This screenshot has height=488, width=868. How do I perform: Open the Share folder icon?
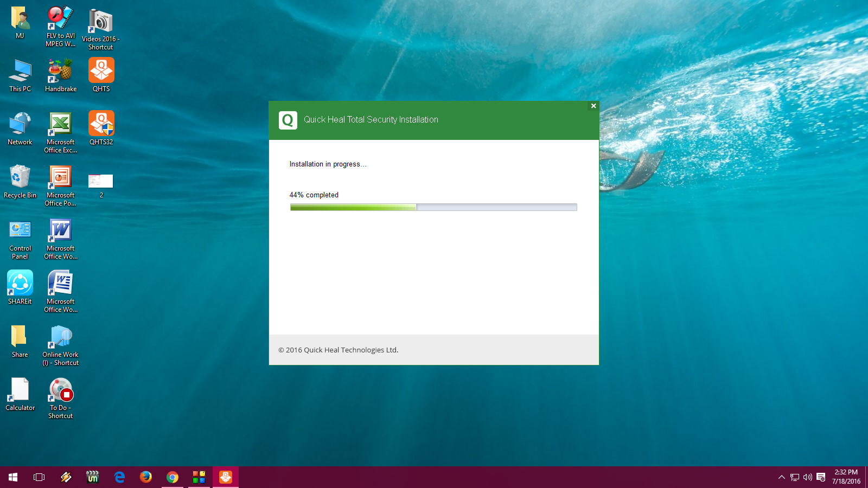[20, 336]
